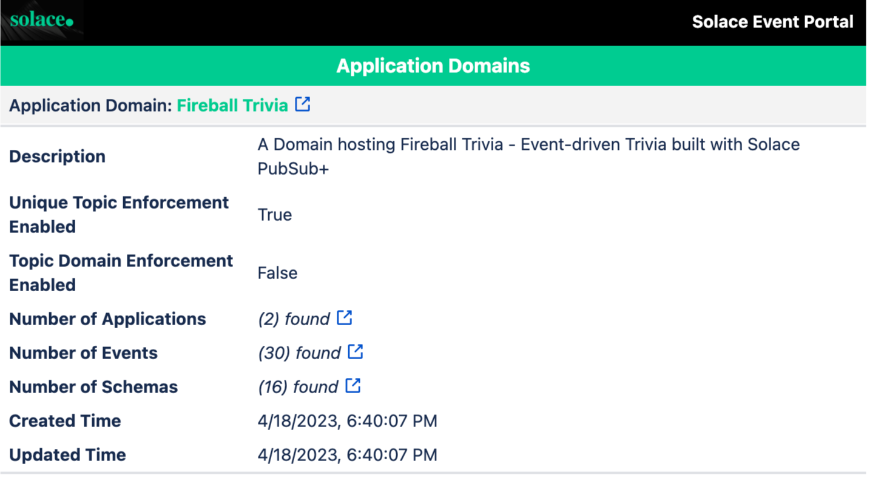Open the Fireball Trivia domain link

coord(232,105)
